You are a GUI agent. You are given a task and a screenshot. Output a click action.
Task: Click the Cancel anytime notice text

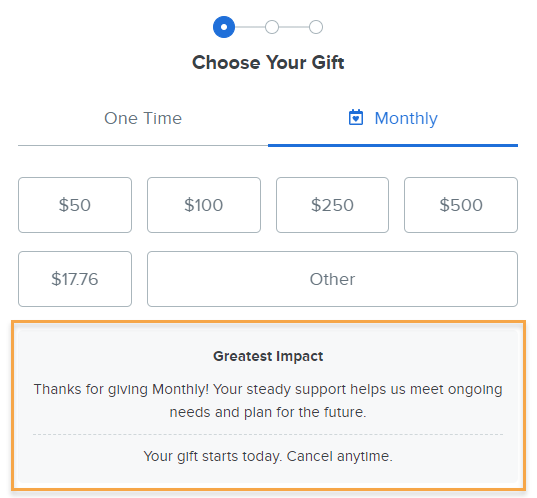pyautogui.click(x=268, y=456)
